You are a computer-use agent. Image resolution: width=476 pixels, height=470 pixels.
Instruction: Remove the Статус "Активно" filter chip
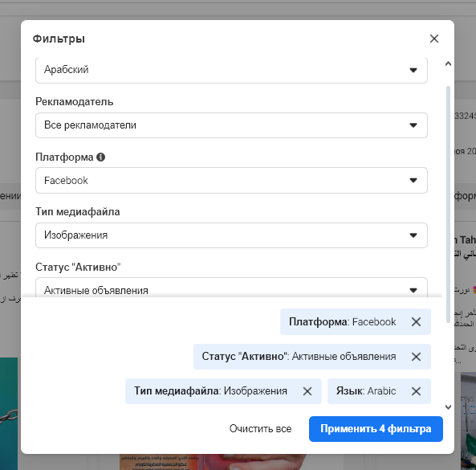click(x=416, y=357)
